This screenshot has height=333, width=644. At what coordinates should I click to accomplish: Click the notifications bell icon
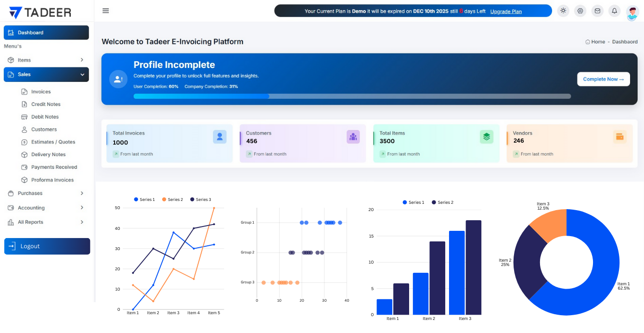pyautogui.click(x=615, y=11)
